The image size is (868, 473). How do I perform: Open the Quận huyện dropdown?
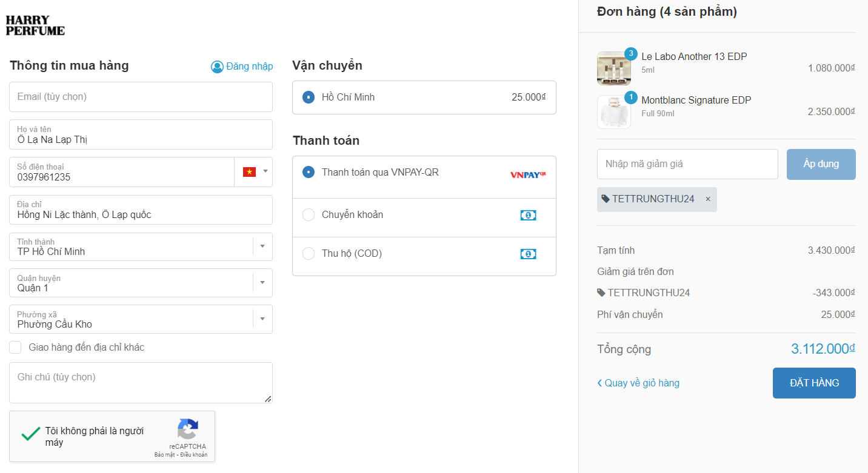click(141, 283)
